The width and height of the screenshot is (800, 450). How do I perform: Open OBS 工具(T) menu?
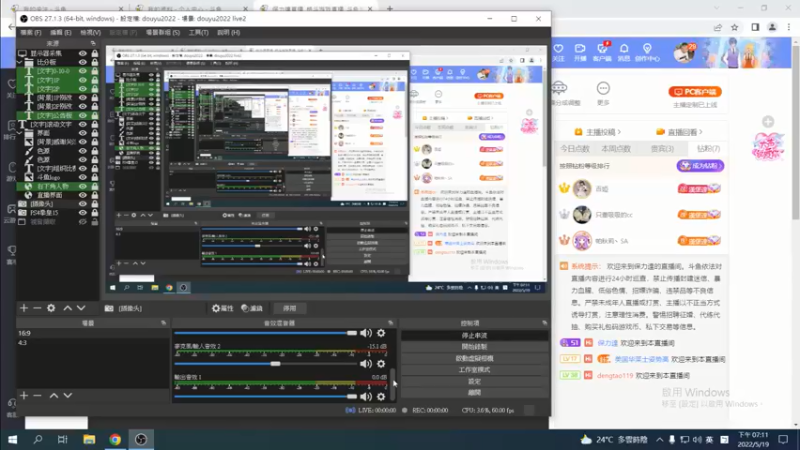click(x=198, y=32)
